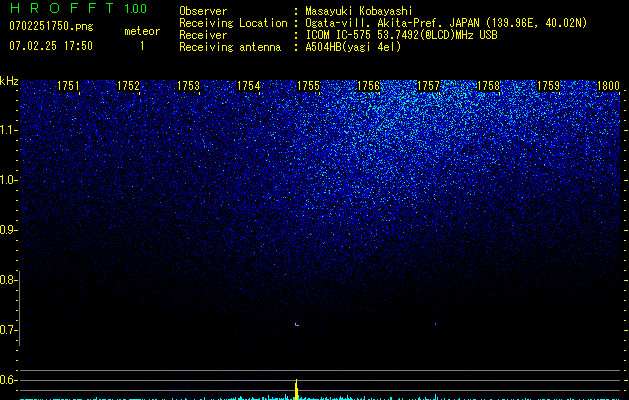The image size is (629, 400).
Task: Click the observer name Masayuki Kobayashi
Action: click(359, 11)
